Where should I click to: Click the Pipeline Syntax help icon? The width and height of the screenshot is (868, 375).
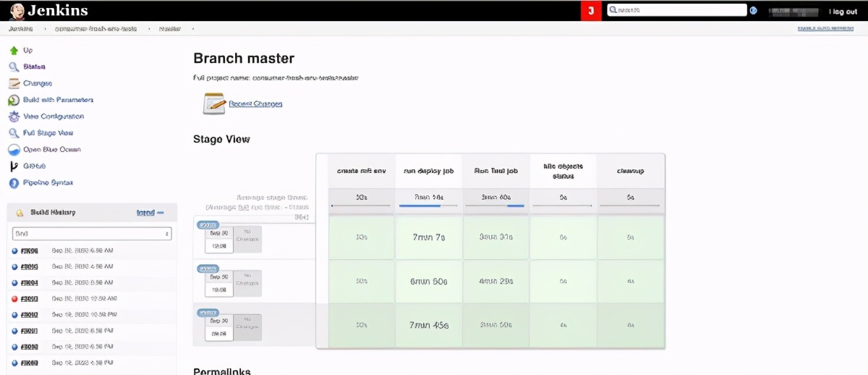pyautogui.click(x=13, y=182)
